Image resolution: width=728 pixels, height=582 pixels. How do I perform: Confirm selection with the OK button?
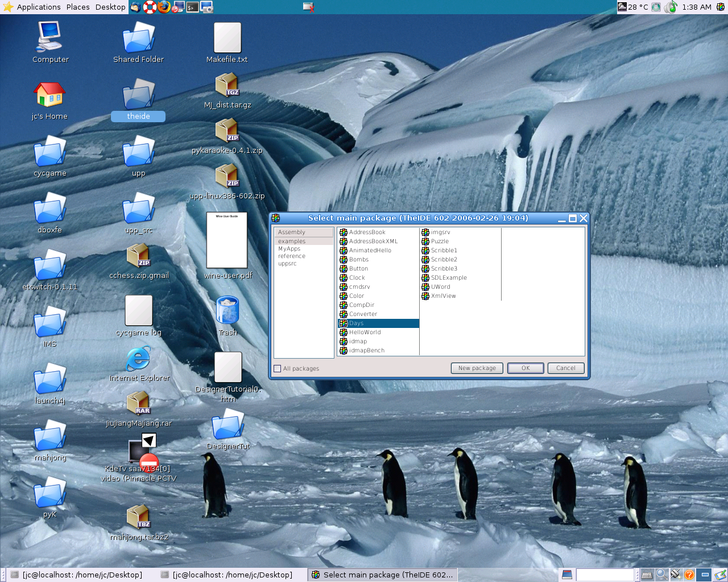click(x=525, y=368)
